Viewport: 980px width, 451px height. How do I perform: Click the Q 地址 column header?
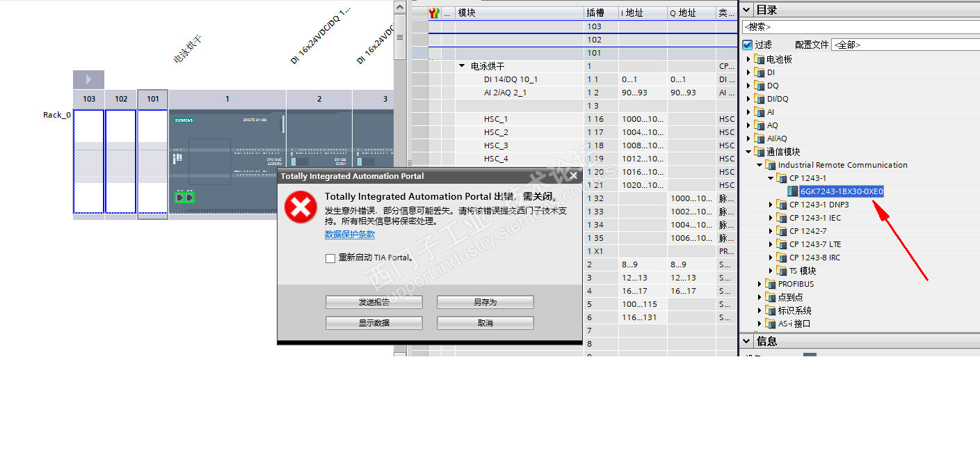(x=691, y=13)
